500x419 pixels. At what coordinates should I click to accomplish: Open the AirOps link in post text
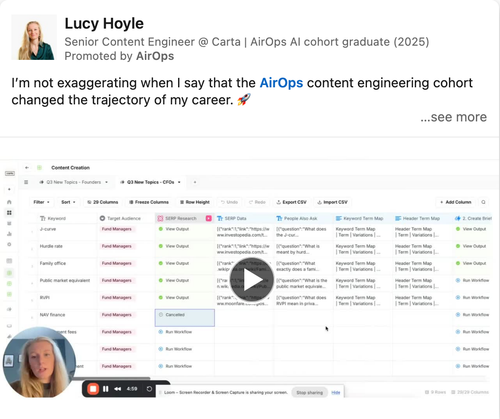tap(281, 83)
